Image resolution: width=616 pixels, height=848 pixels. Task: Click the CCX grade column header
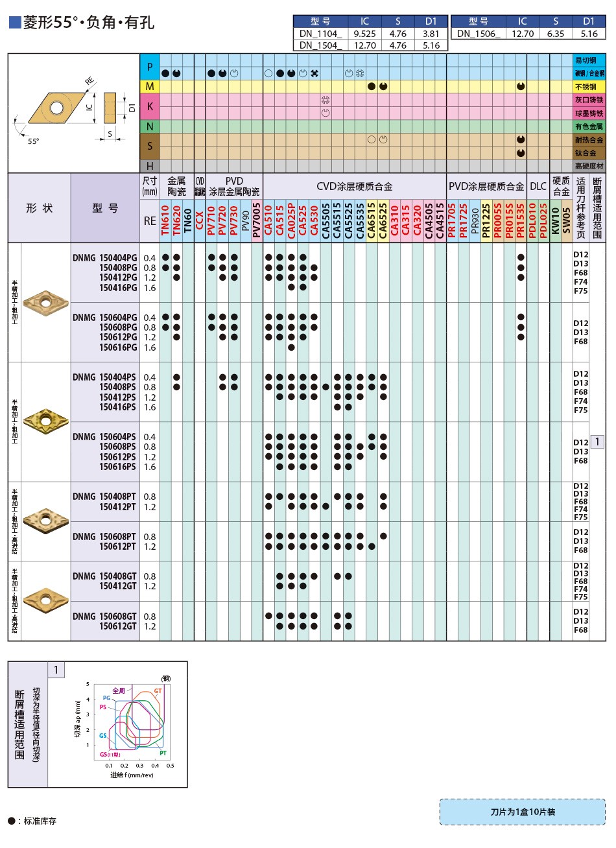pos(200,220)
